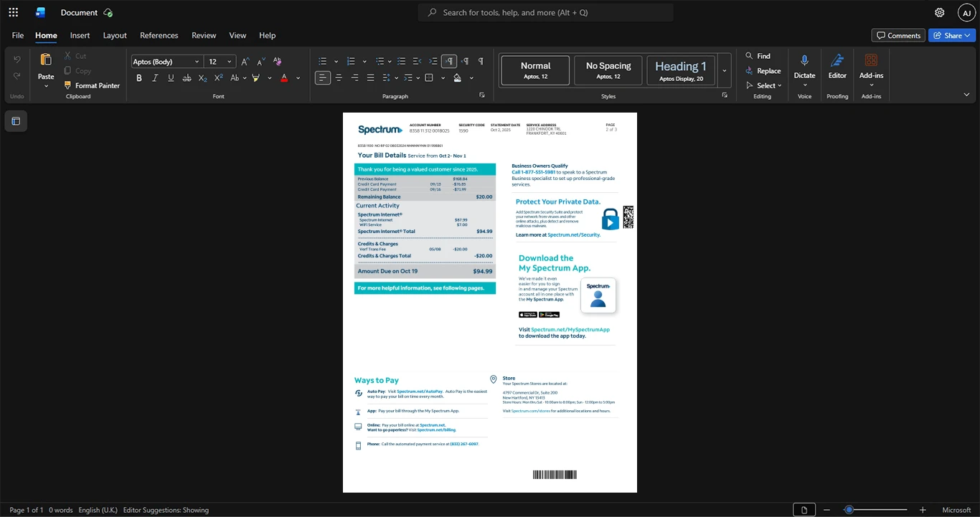Toggle left text alignment
980x517 pixels.
click(x=323, y=77)
